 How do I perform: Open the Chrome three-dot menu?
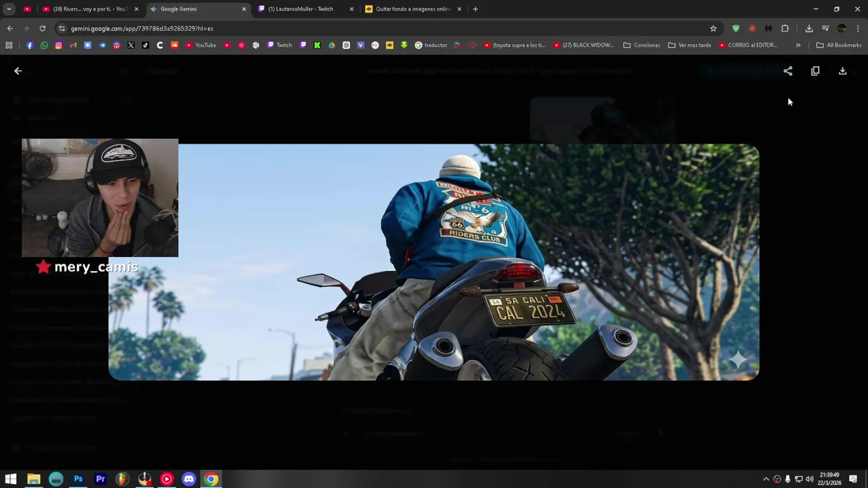point(859,28)
